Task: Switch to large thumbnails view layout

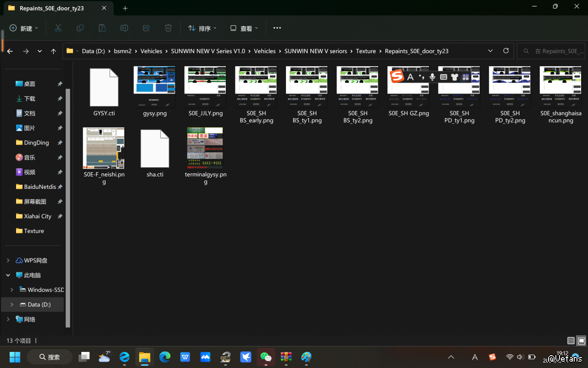Action: click(581, 341)
